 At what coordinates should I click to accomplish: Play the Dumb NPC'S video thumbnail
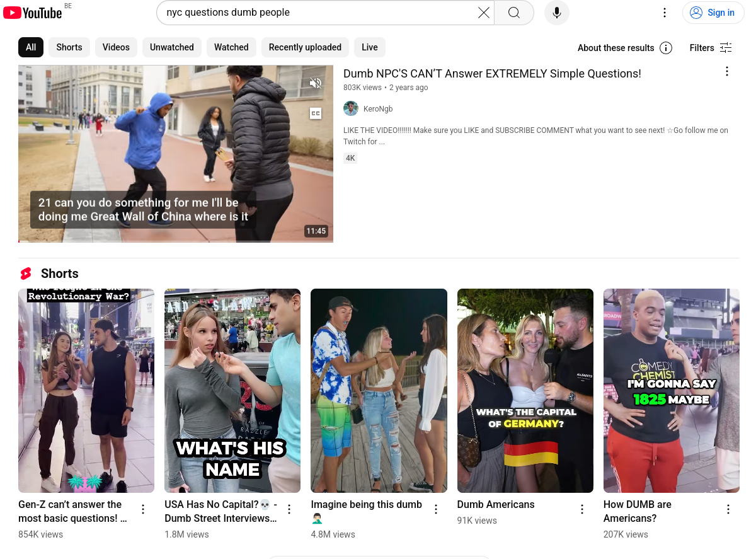point(176,154)
